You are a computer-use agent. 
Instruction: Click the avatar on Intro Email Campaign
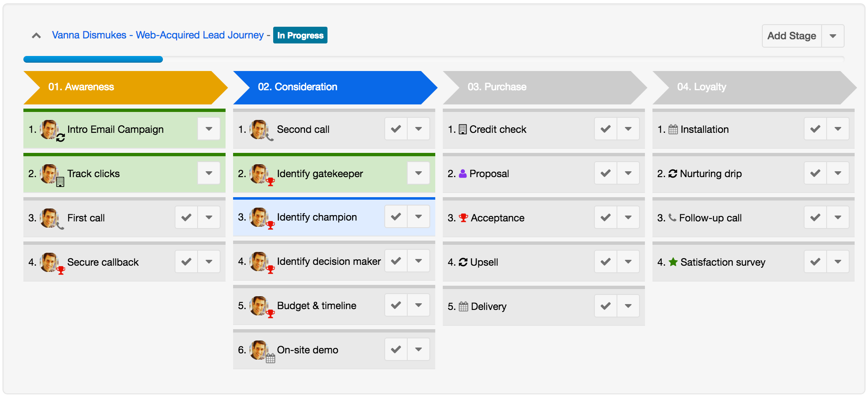coord(49,129)
